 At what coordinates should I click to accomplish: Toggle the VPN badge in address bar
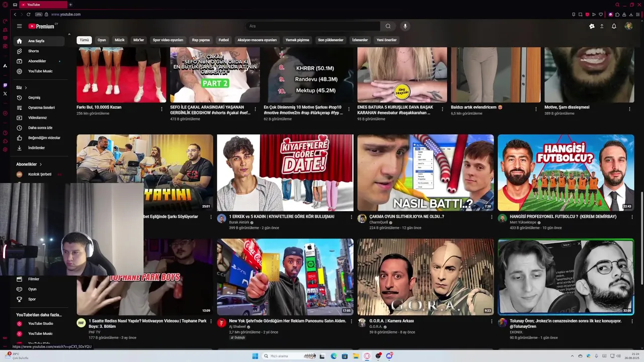click(39, 14)
